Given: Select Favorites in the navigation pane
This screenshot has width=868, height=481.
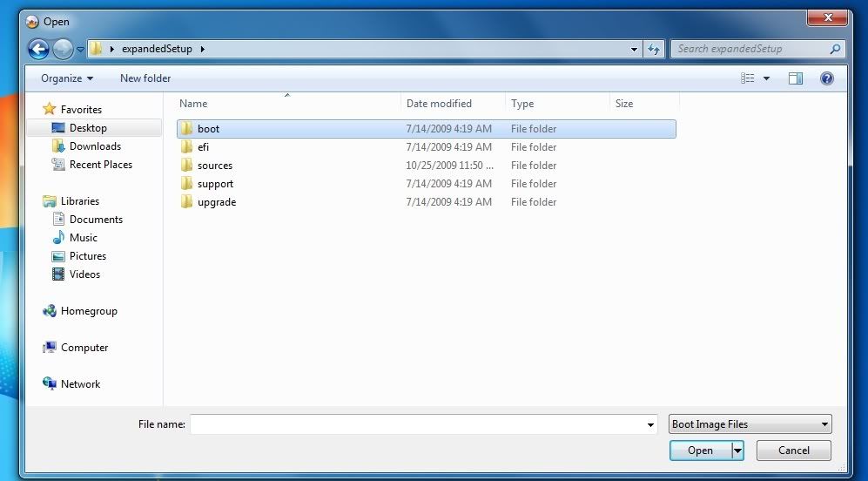Looking at the screenshot, I should (81, 109).
